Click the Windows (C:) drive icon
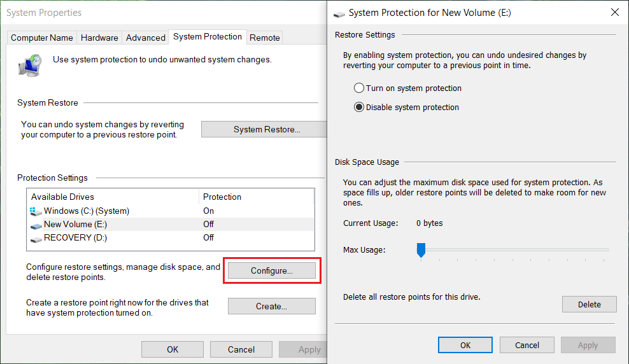Image resolution: width=629 pixels, height=364 pixels. point(36,211)
